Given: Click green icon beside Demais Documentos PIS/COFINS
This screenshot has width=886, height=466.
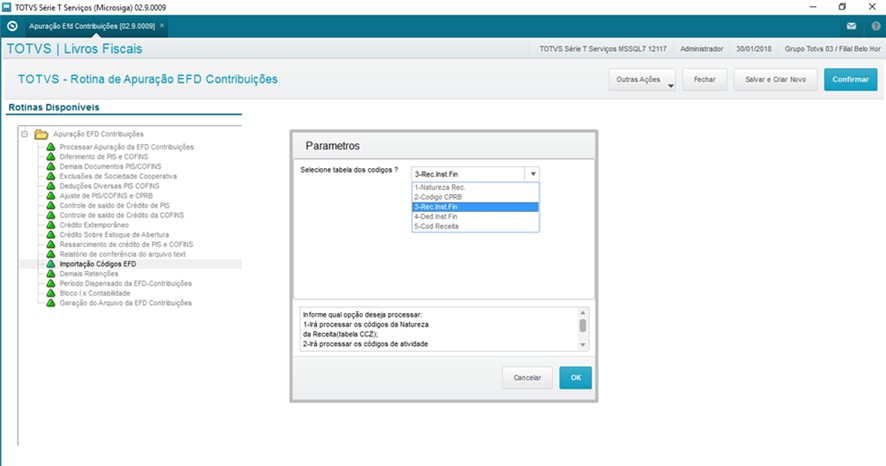Looking at the screenshot, I should [51, 167].
